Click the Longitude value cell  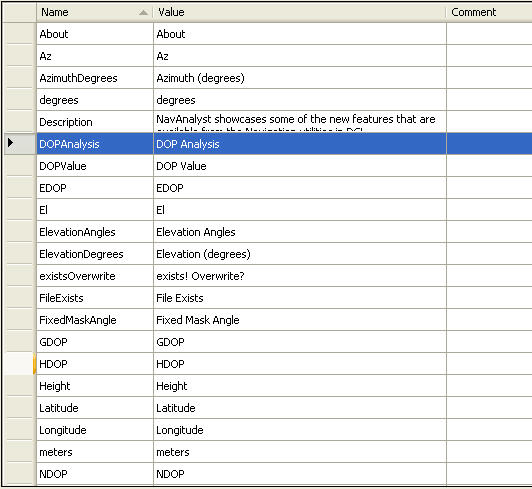300,430
